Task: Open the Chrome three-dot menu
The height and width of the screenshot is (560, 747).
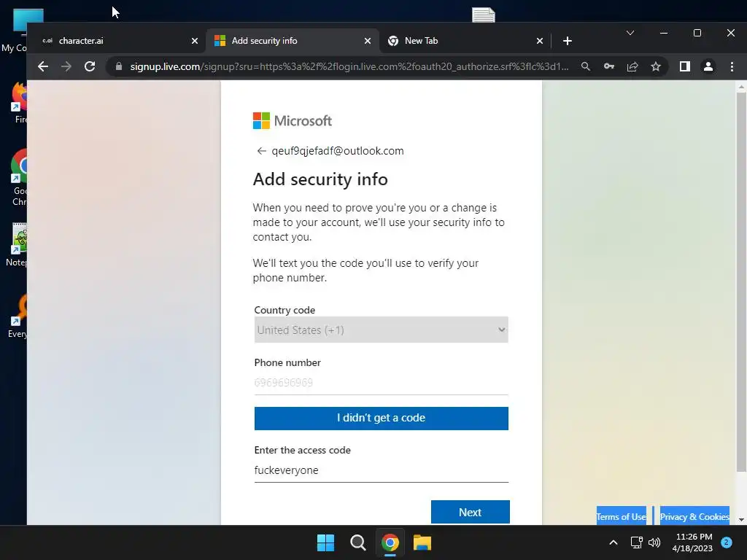Action: [x=732, y=66]
